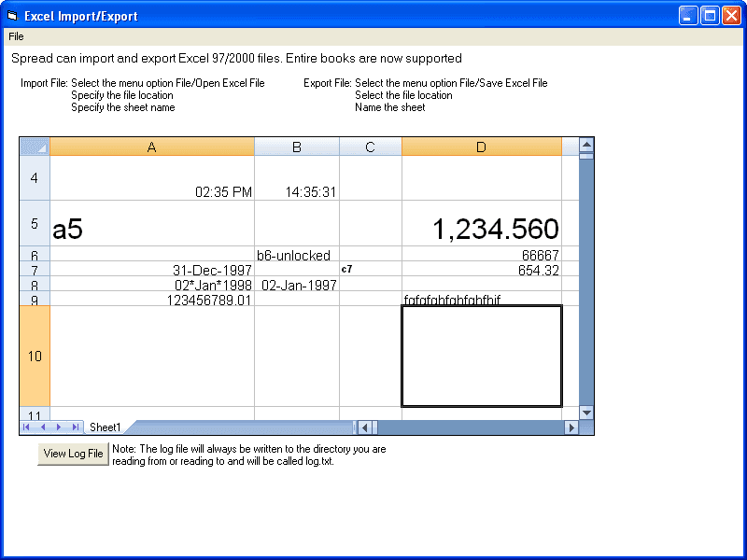
Task: Select row 6 header
Action: pos(35,254)
